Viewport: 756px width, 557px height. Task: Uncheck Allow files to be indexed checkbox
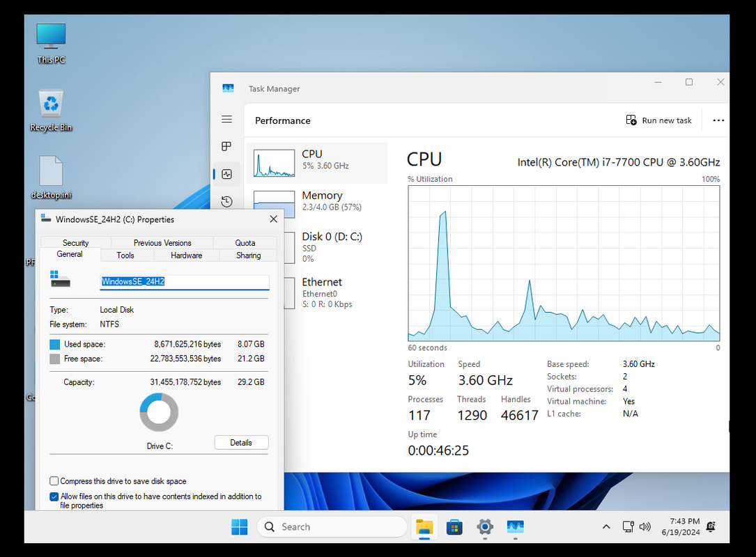pyautogui.click(x=54, y=496)
